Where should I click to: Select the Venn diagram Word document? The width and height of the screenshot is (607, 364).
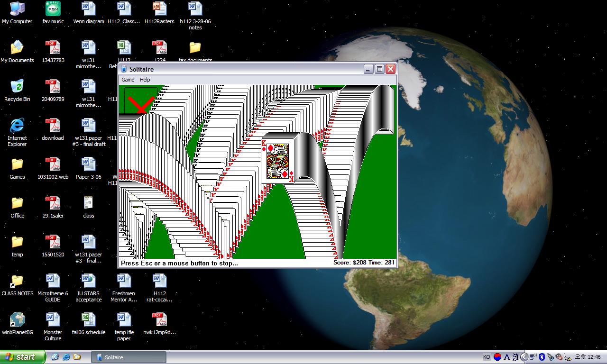point(89,13)
